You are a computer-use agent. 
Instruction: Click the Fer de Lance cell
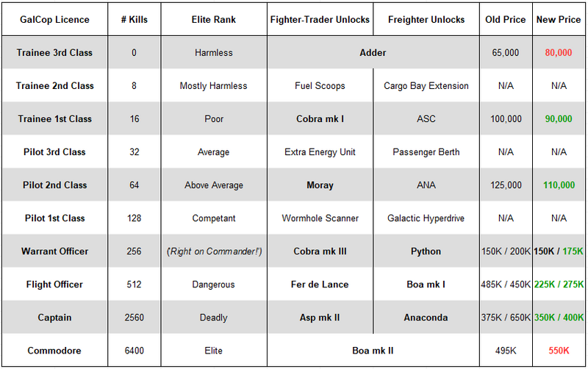coord(320,284)
